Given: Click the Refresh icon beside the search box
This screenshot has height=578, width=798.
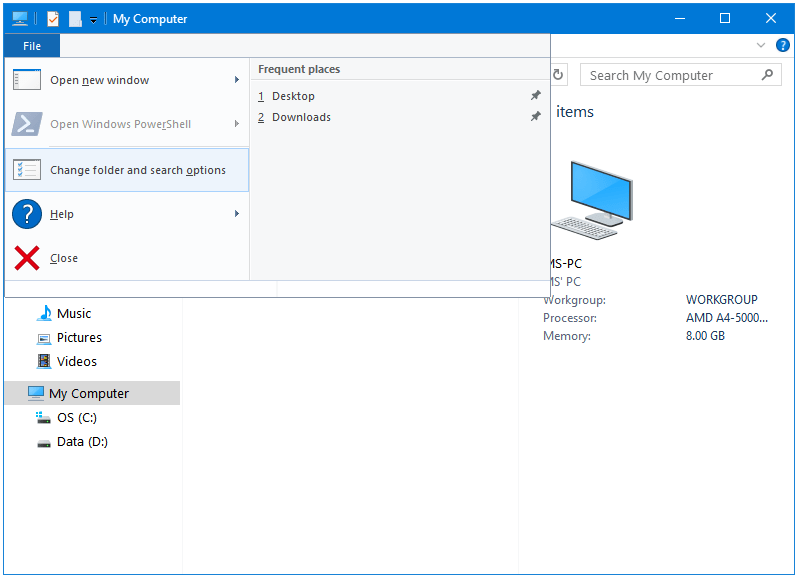Looking at the screenshot, I should point(558,75).
